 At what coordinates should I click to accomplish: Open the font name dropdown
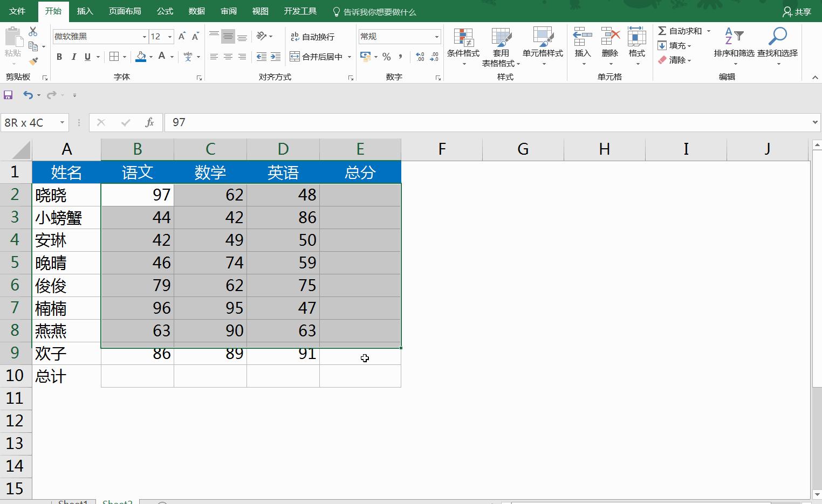pyautogui.click(x=143, y=36)
